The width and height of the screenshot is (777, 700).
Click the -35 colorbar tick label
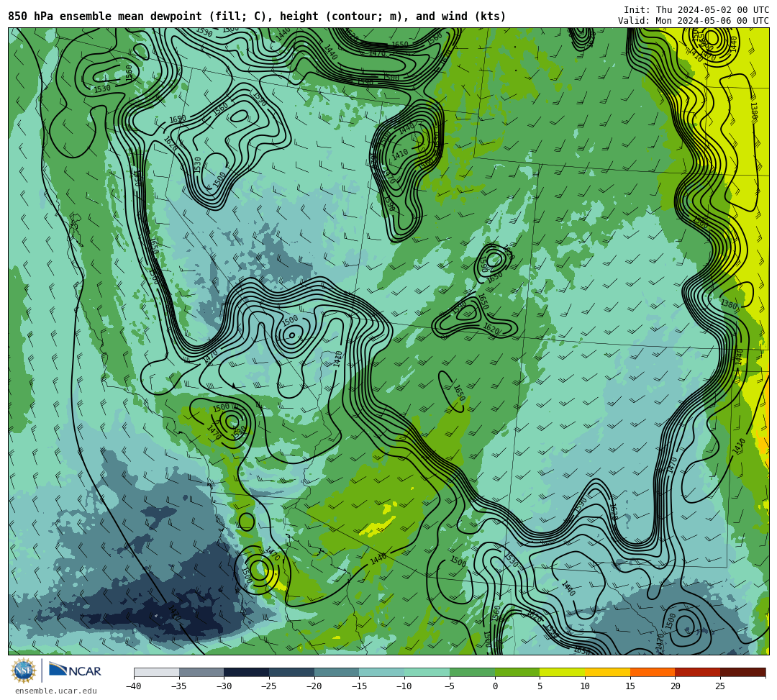pyautogui.click(x=178, y=686)
